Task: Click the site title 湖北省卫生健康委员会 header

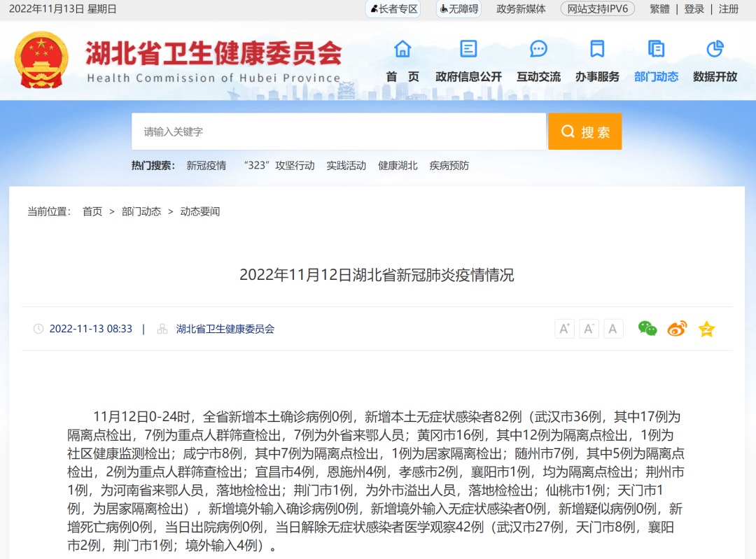Action: (213, 53)
